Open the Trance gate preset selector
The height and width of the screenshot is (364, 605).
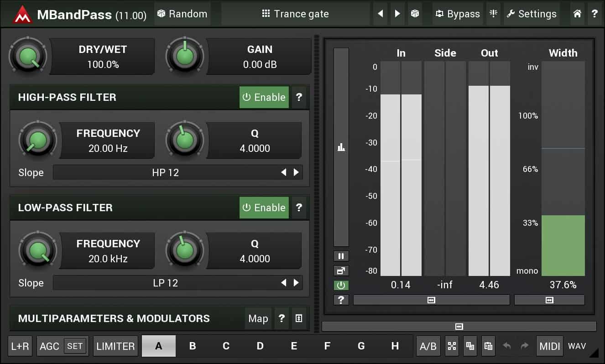pos(296,14)
